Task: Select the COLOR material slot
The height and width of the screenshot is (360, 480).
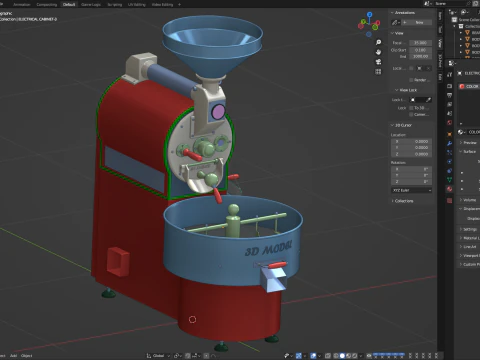Action: click(469, 86)
